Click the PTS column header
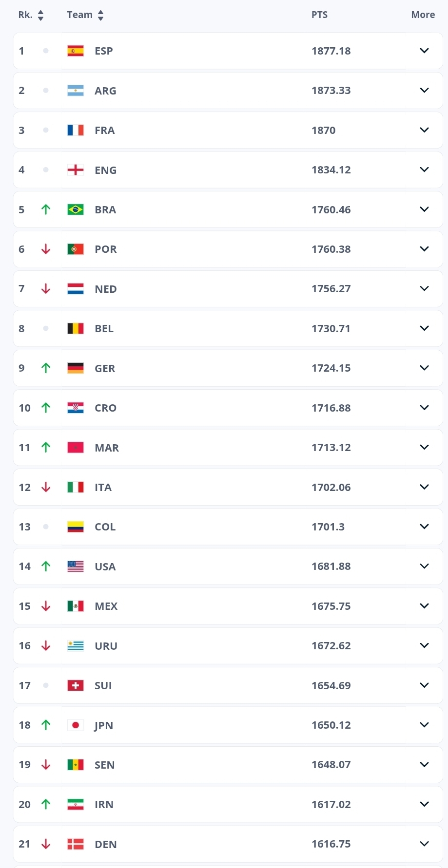 coord(319,15)
